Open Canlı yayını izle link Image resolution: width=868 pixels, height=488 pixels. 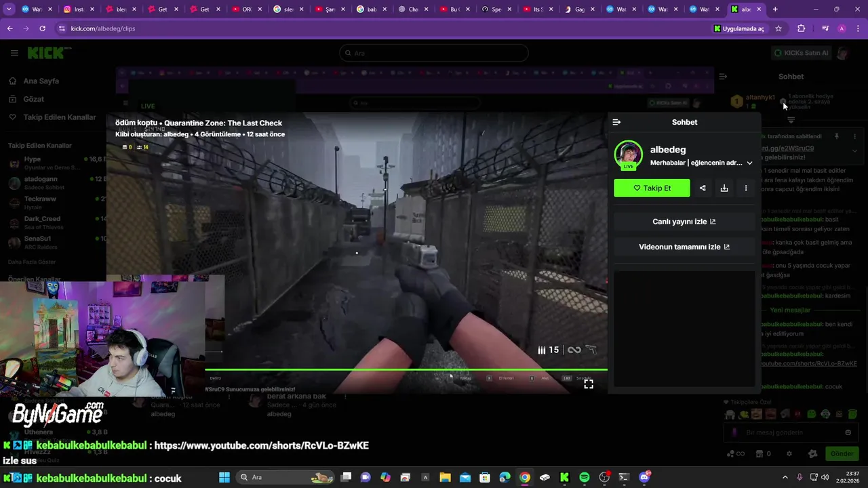[x=684, y=222]
